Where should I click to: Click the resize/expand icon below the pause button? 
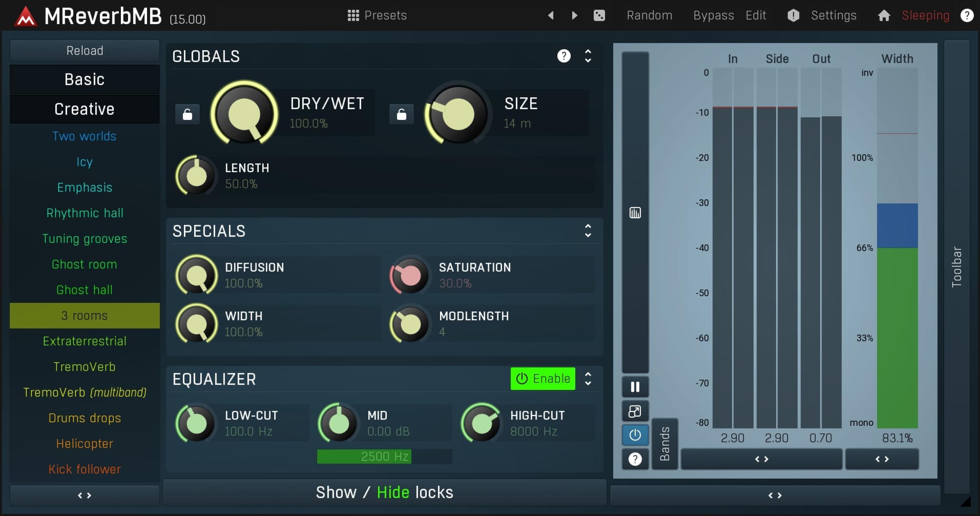point(635,411)
